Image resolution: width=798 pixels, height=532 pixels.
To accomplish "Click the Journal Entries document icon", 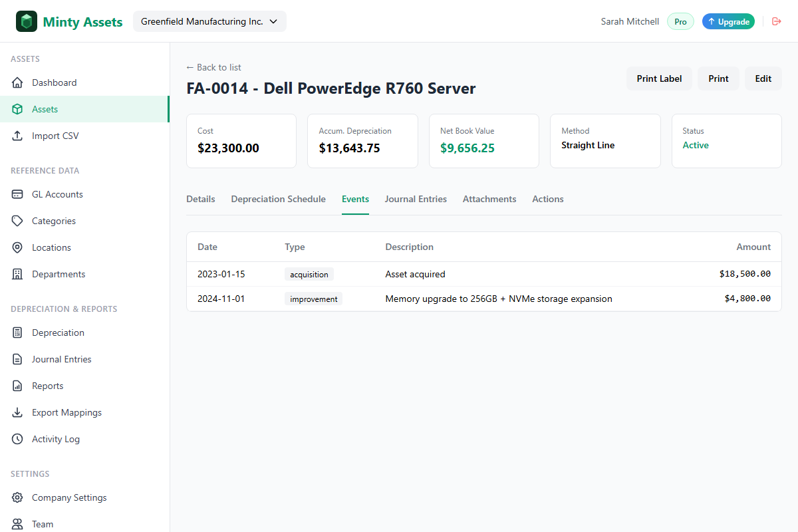I will (x=17, y=359).
